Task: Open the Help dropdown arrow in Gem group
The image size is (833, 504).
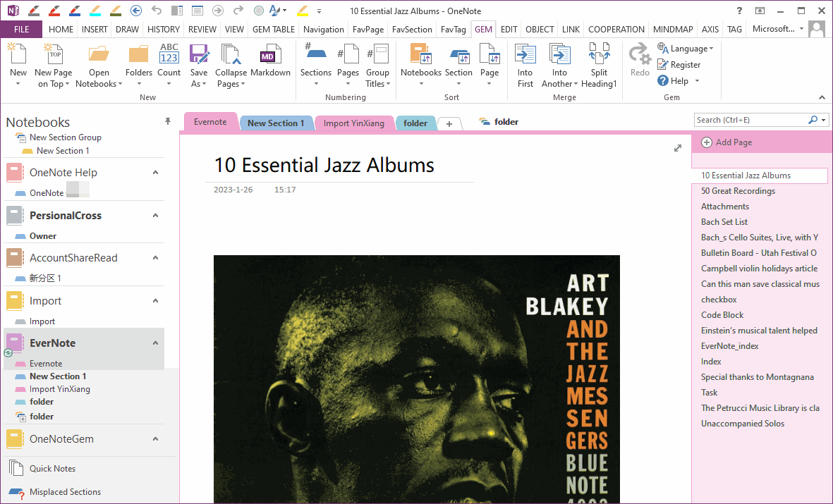Action: pyautogui.click(x=697, y=81)
